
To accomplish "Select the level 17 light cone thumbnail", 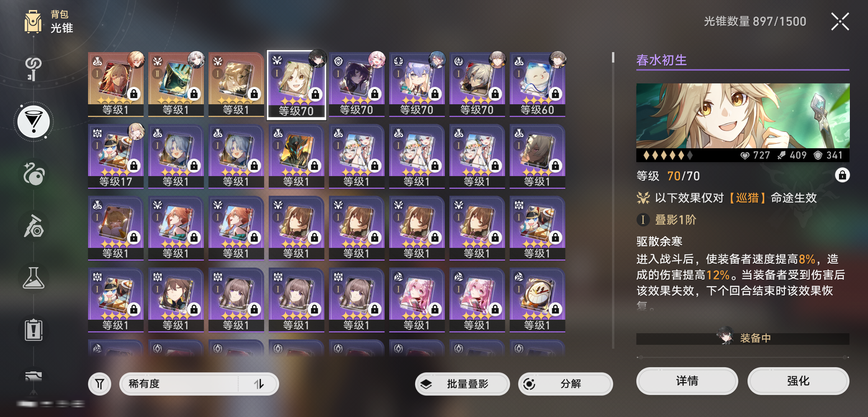I will [116, 156].
